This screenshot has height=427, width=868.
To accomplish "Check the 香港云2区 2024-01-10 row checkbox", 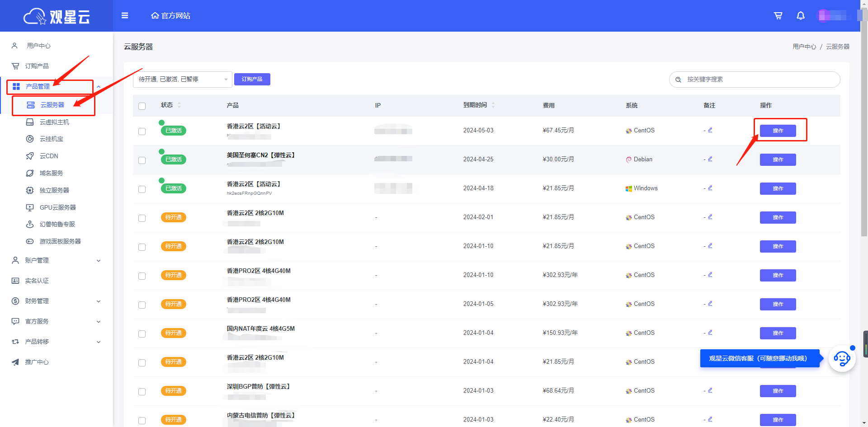I will click(x=142, y=247).
